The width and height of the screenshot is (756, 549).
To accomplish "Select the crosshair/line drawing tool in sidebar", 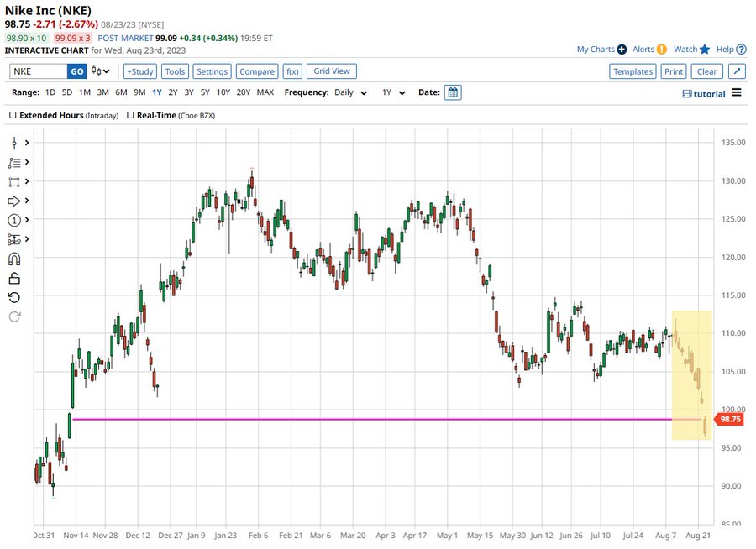I will [14, 143].
